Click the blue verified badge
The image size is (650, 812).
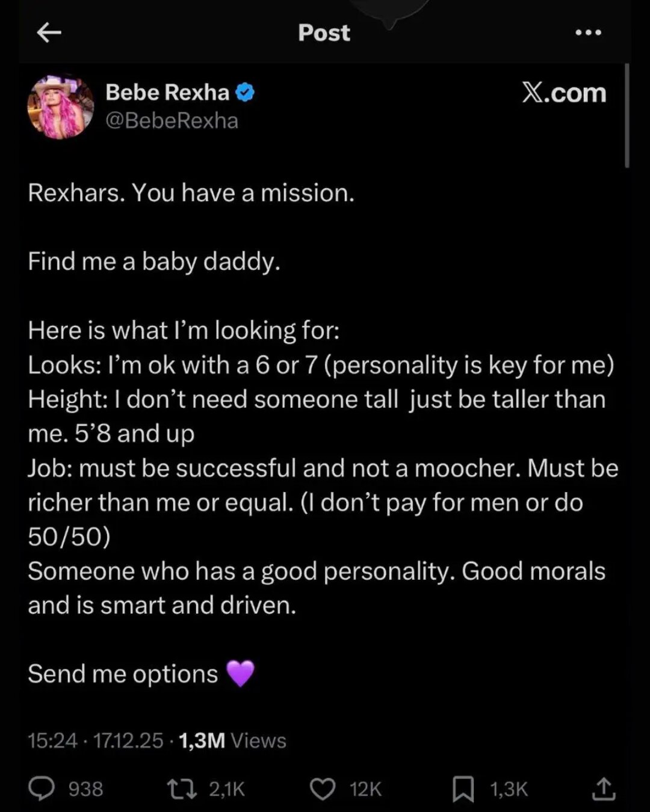point(245,93)
